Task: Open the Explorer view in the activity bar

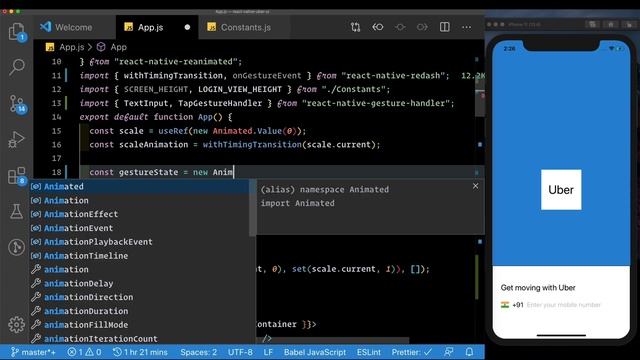Action: pos(17,31)
